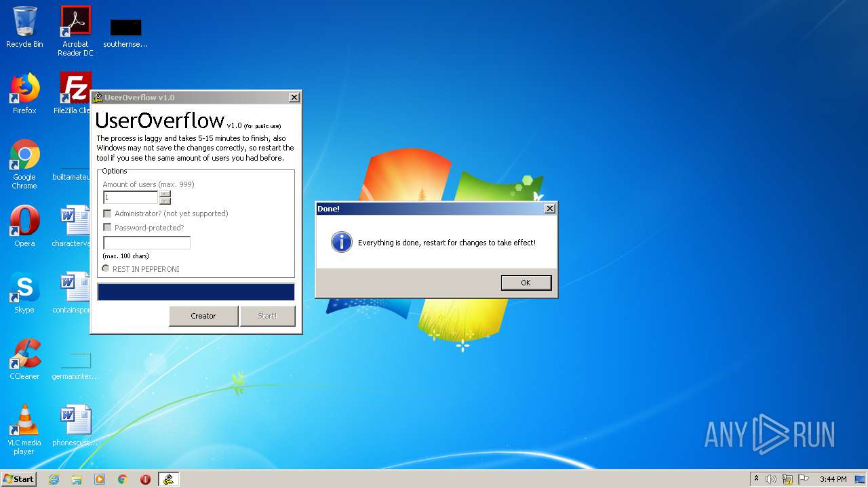This screenshot has width=868, height=488.
Task: Click the UserOverflow progress bar
Action: 196,292
